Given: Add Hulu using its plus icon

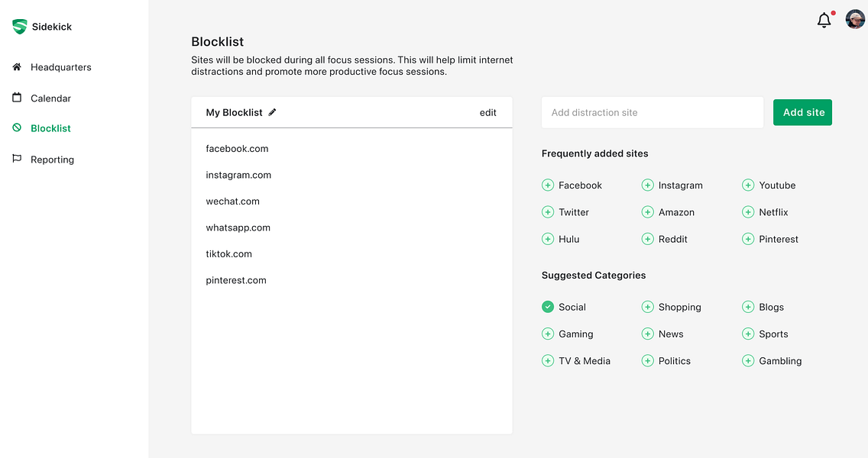Looking at the screenshot, I should point(548,239).
